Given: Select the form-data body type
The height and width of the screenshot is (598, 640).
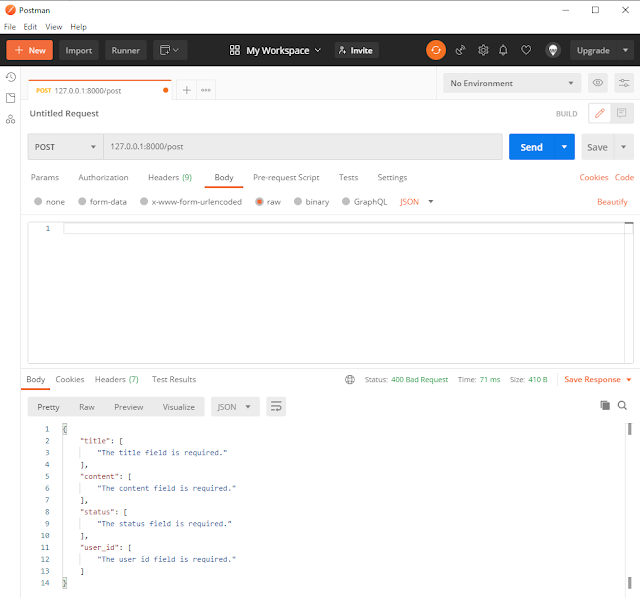Looking at the screenshot, I should [82, 202].
